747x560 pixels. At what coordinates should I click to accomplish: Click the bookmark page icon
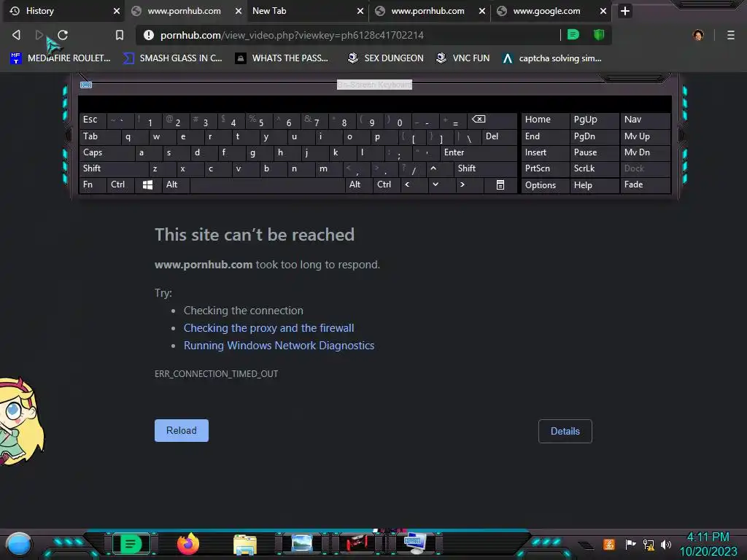[x=120, y=35]
